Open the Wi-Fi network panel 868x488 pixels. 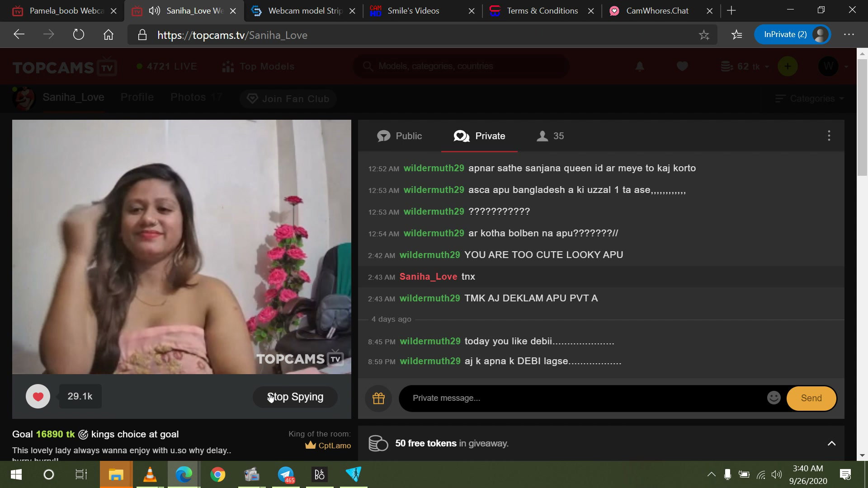pos(761,474)
